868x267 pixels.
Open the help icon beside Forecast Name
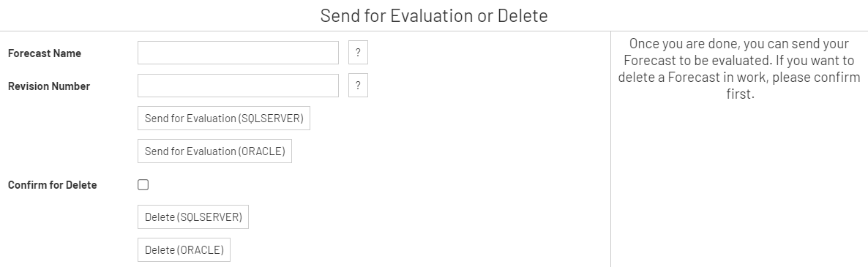pos(358,53)
